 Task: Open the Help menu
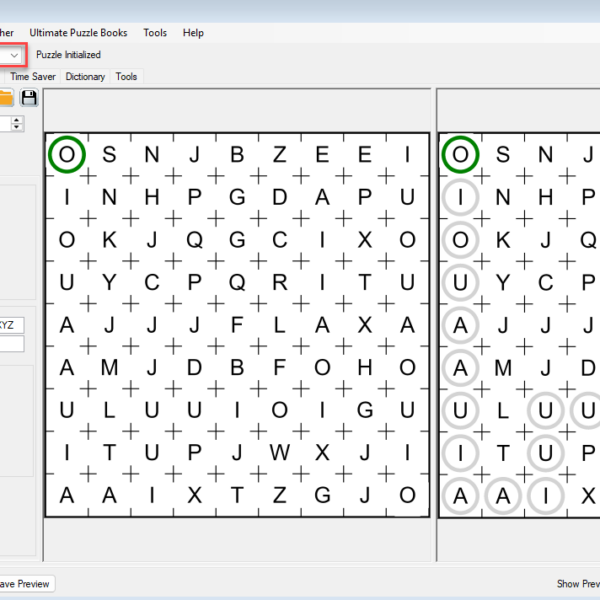(193, 33)
